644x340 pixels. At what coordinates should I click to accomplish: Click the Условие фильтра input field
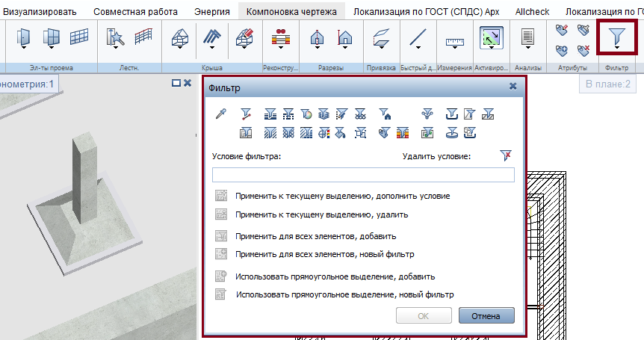tap(363, 175)
